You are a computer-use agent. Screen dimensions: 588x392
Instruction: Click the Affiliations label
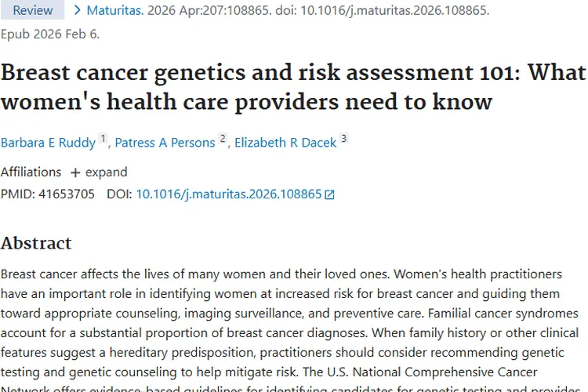click(x=31, y=172)
